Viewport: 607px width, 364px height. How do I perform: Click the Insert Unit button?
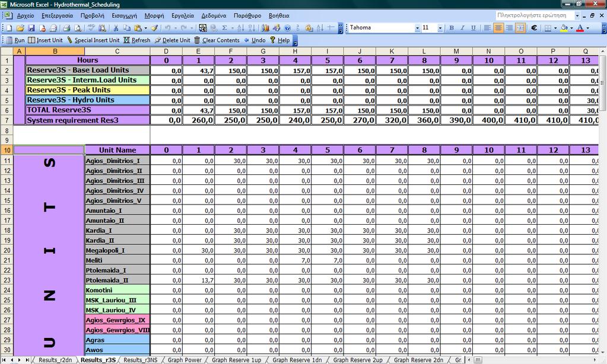(45, 40)
